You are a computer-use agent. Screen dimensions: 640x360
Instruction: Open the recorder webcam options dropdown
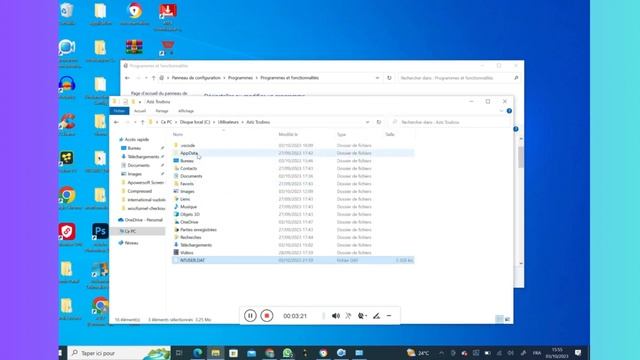click(362, 316)
